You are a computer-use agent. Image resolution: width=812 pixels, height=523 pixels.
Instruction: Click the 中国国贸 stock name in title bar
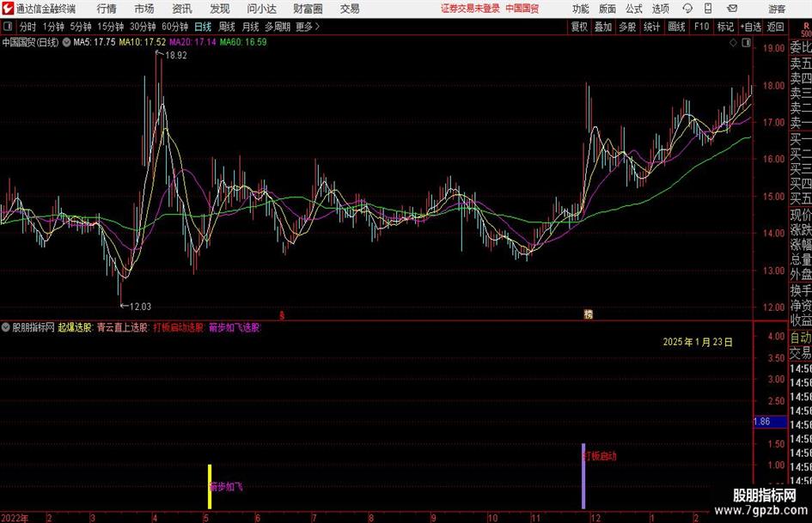[522, 9]
